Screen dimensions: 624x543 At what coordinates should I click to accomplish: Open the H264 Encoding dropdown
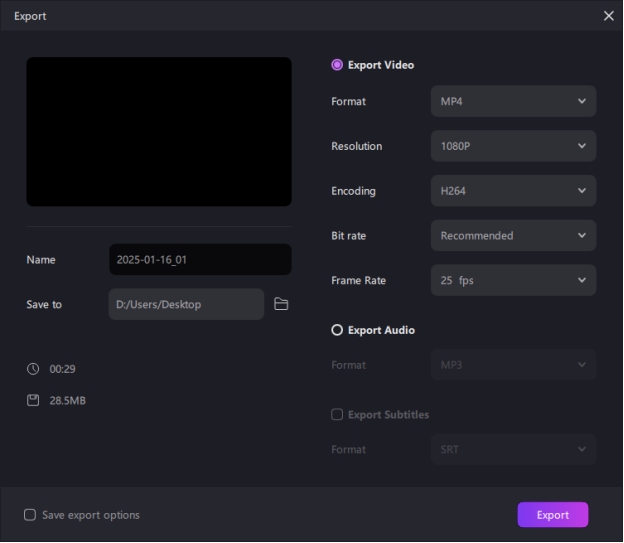point(513,191)
